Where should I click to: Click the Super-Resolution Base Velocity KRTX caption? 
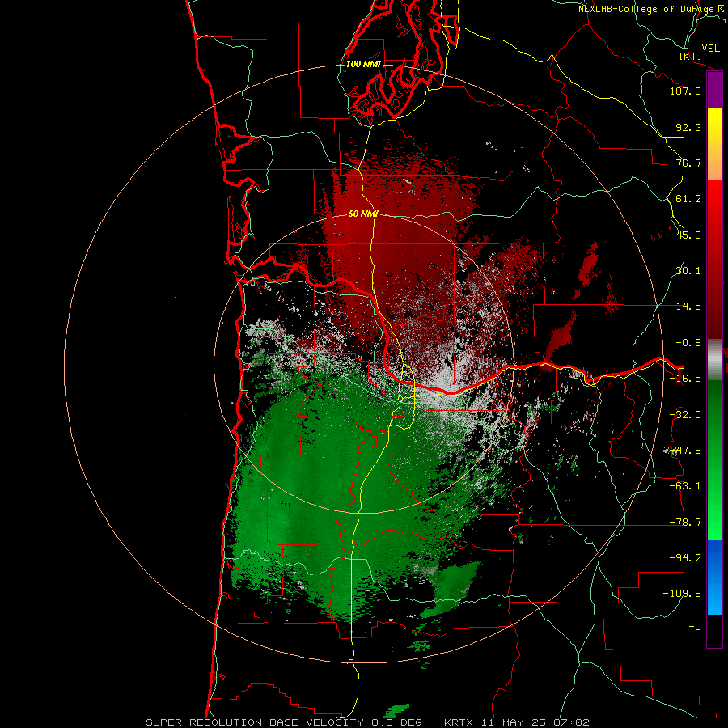pos(368,722)
